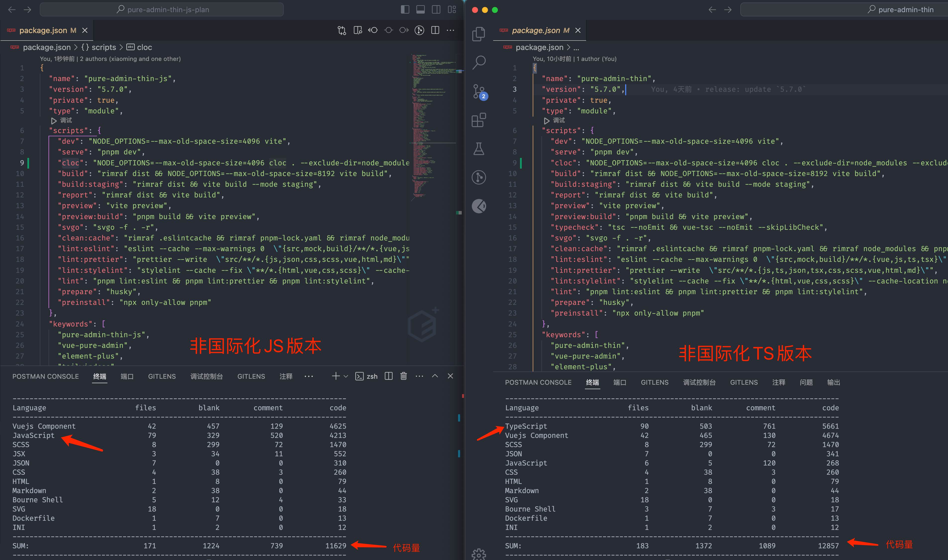Click the open changes compare icon
The height and width of the screenshot is (560, 948).
click(x=341, y=30)
